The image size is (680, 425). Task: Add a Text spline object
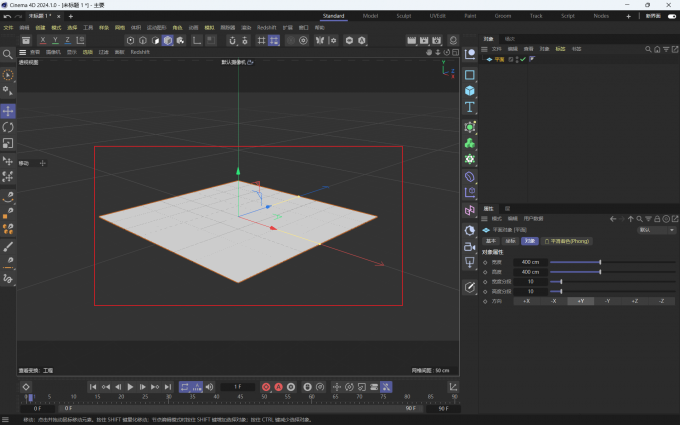coord(470,107)
